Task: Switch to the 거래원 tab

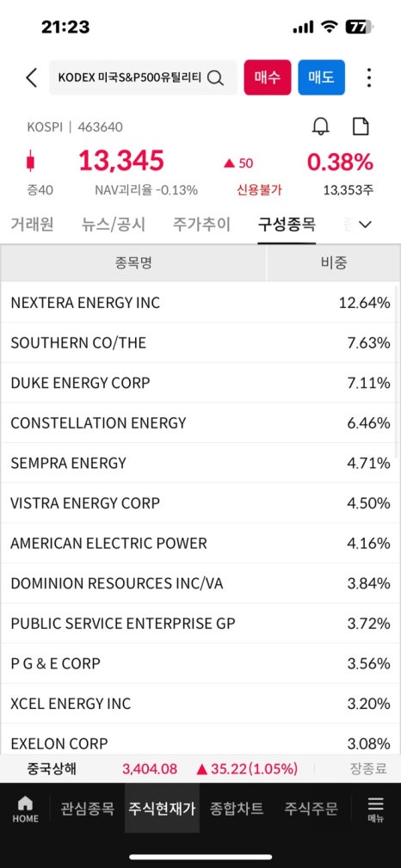Action: tap(32, 225)
